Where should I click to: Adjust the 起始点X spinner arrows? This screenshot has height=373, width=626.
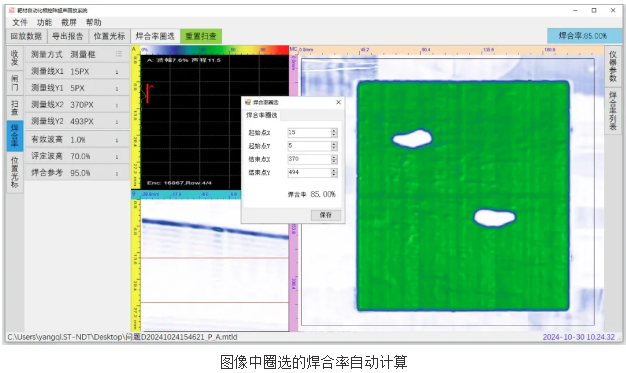334,133
